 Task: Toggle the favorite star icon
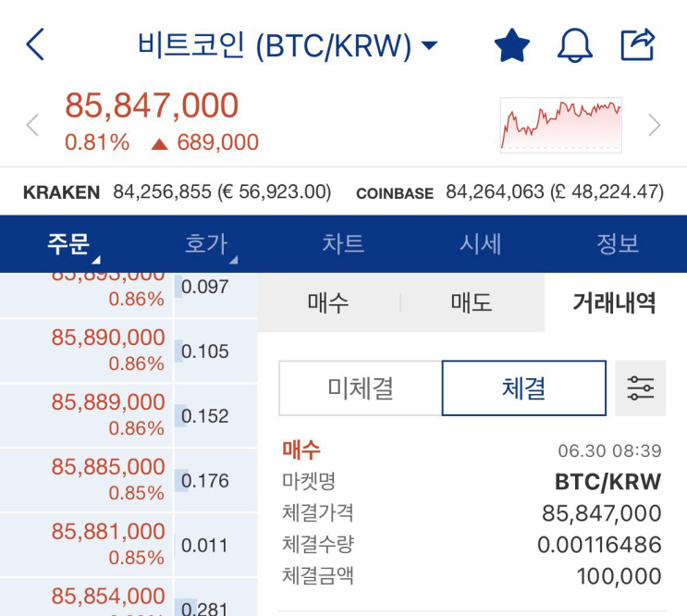click(511, 44)
